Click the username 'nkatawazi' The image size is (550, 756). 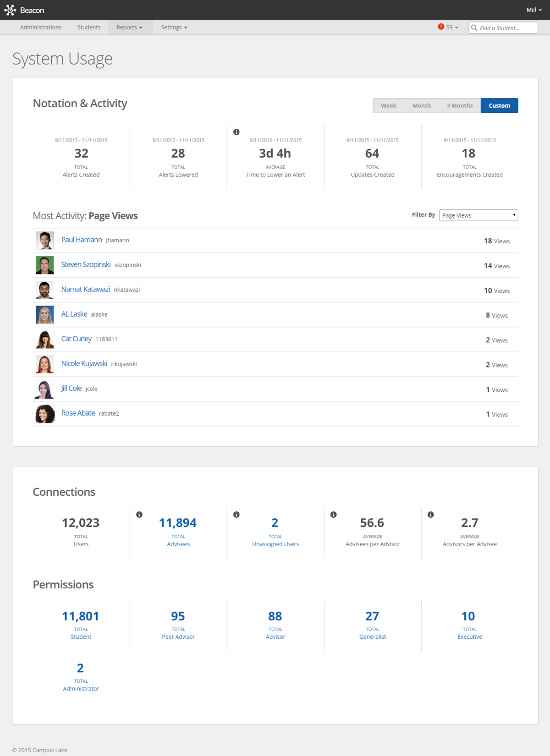coord(127,290)
